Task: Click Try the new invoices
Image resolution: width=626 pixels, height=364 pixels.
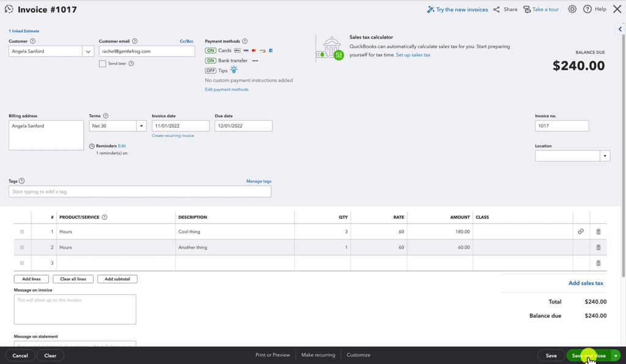Action: pos(462,9)
